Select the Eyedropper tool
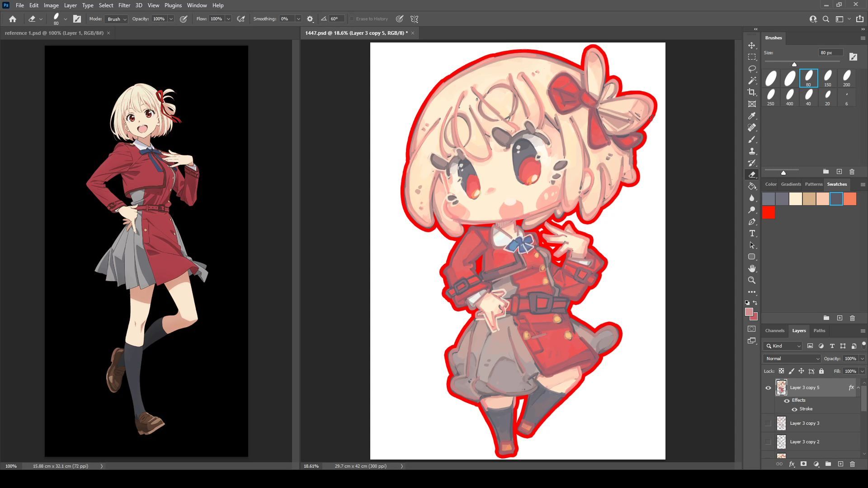Screen dimensions: 868x488 [752, 116]
